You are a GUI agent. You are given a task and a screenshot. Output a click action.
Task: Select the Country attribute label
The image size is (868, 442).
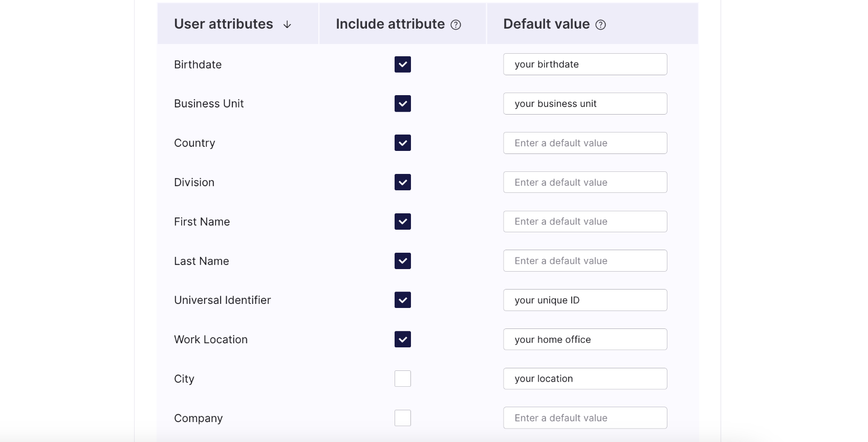click(194, 143)
